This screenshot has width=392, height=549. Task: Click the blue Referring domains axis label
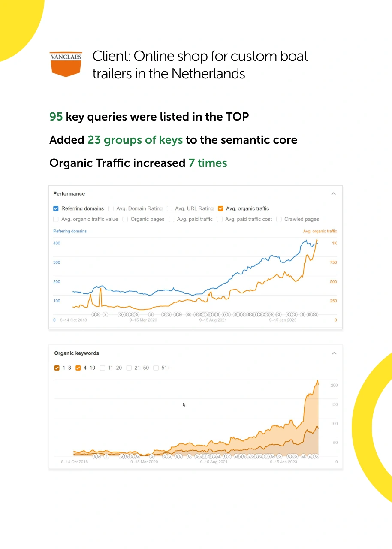(70, 231)
